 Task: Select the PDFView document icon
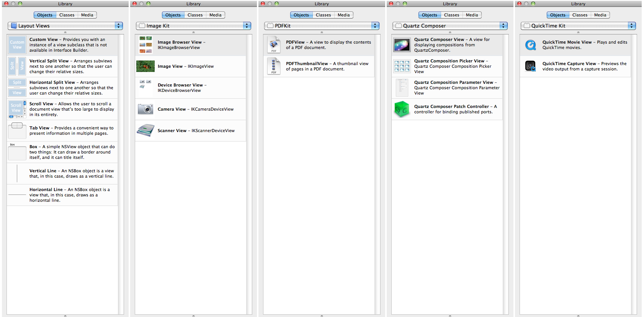click(274, 45)
